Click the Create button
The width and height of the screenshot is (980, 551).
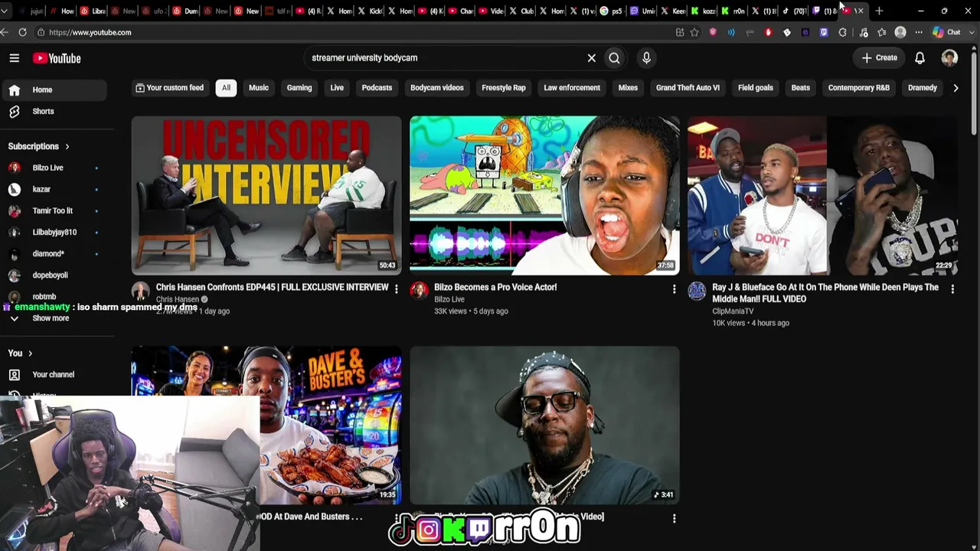(879, 58)
